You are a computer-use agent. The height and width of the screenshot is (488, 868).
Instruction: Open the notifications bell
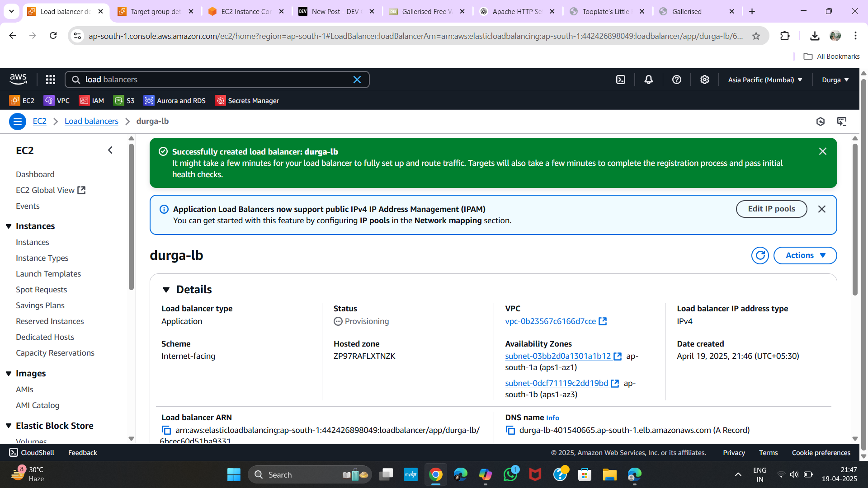[649, 80]
